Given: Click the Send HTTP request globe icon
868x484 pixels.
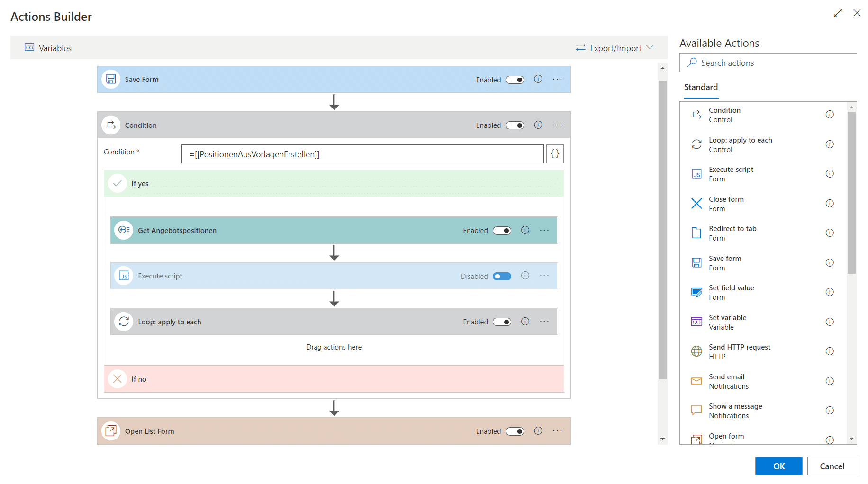Looking at the screenshot, I should click(696, 351).
